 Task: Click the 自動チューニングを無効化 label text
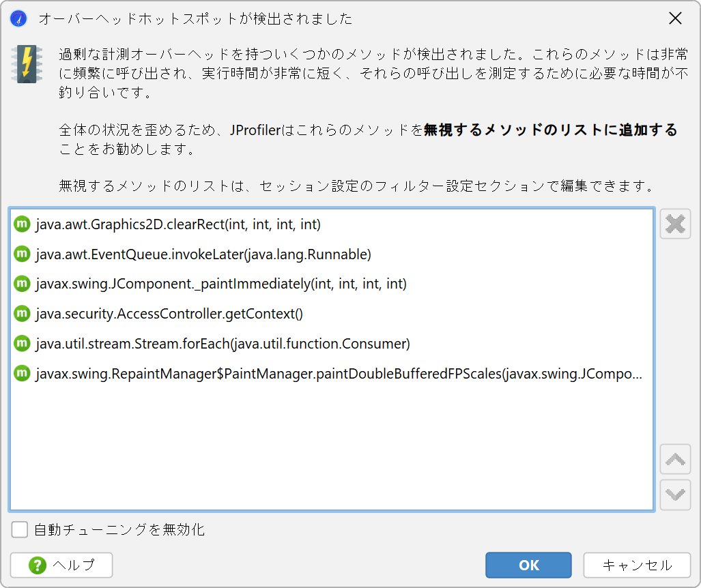119,529
